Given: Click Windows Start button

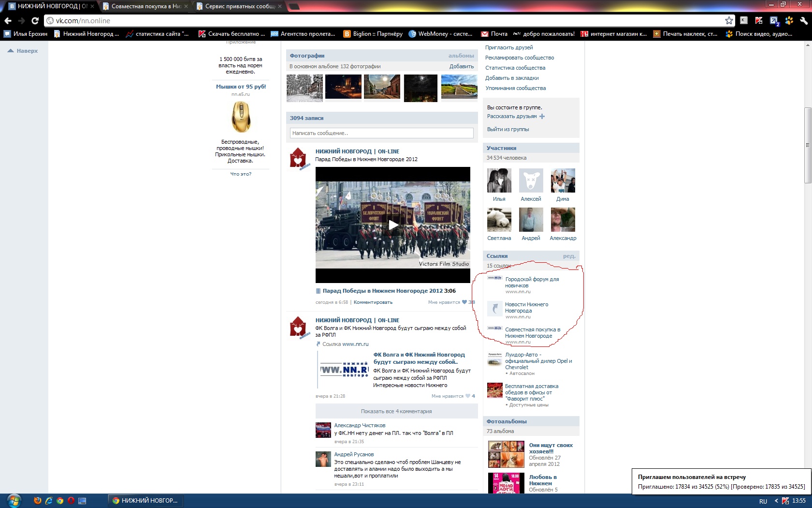Looking at the screenshot, I should pos(14,500).
